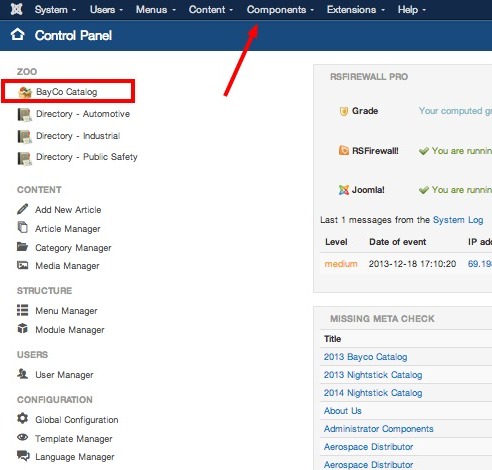Image resolution: width=492 pixels, height=470 pixels.
Task: Click the Media Manager picture icon
Action: pyautogui.click(x=23, y=265)
